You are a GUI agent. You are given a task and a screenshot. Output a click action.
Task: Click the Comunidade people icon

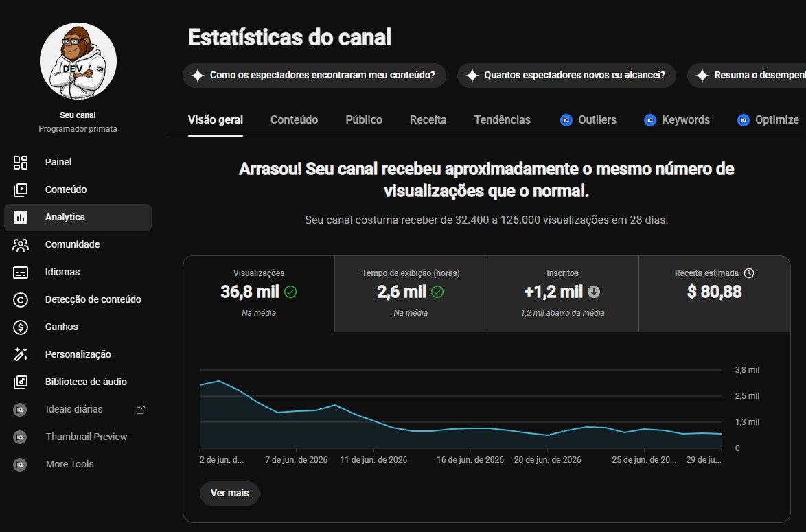pos(21,244)
